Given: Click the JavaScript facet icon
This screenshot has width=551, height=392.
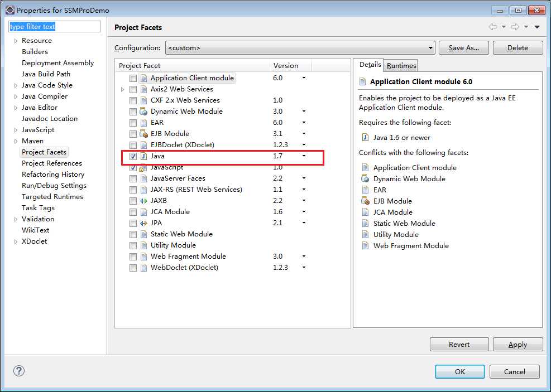Looking at the screenshot, I should 143,168.
